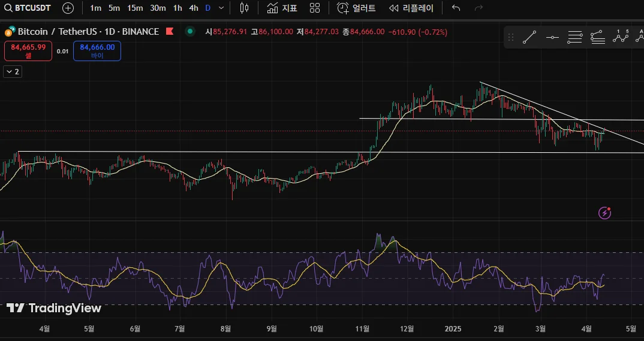Select the 1h interval
644x341 pixels.
(x=177, y=8)
